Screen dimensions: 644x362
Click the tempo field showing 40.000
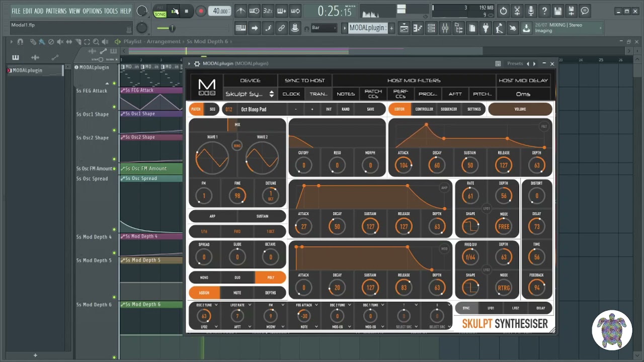[221, 11]
